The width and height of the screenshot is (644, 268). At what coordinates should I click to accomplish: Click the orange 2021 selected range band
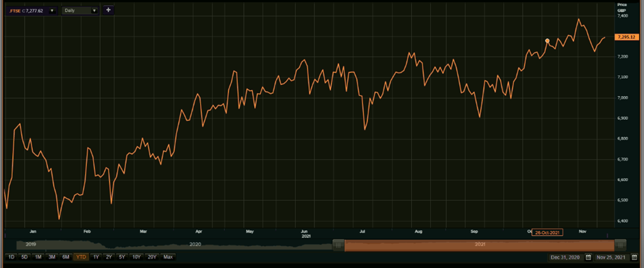pyautogui.click(x=480, y=245)
